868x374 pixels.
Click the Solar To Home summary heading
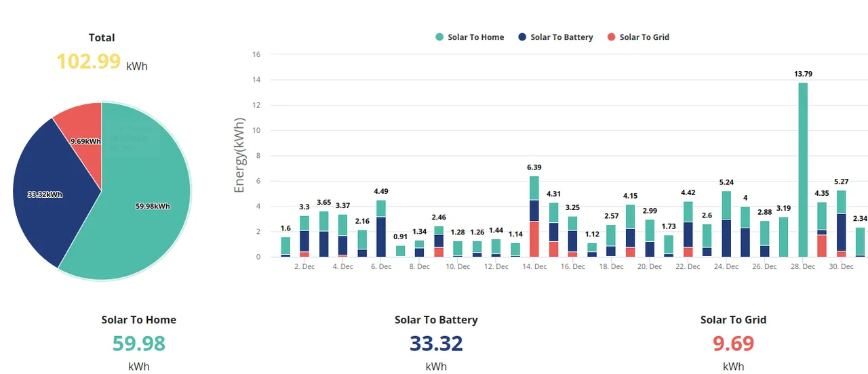[139, 320]
